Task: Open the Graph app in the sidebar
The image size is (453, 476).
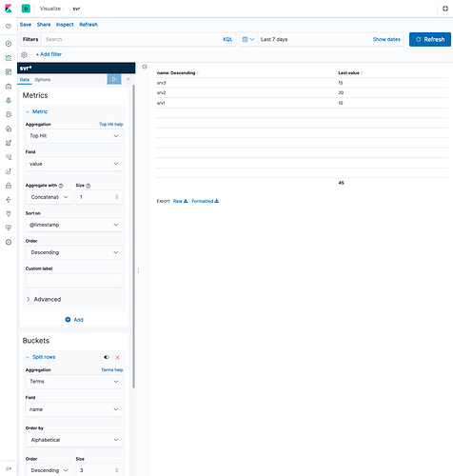Action: [9, 200]
